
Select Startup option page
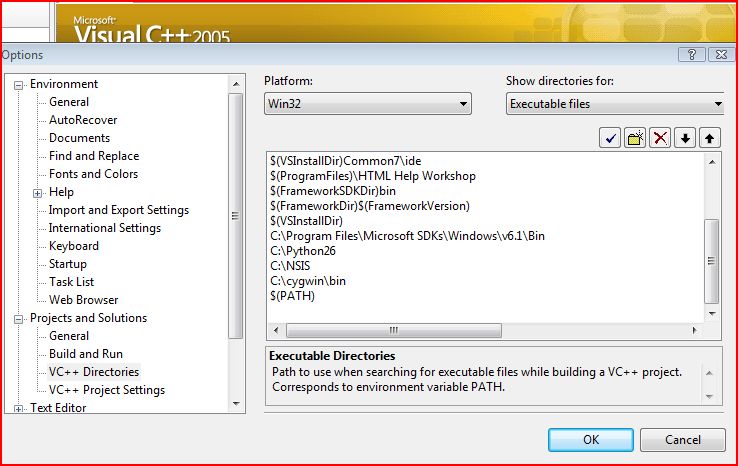tap(68, 264)
